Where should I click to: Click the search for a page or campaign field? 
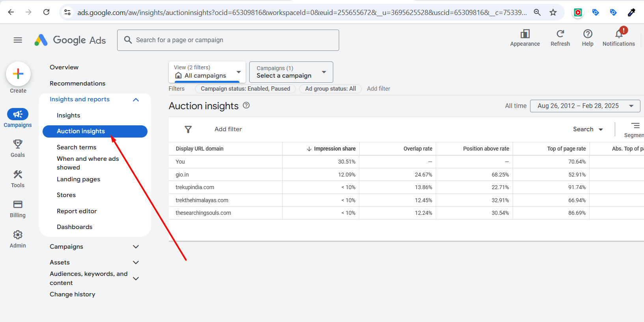[x=228, y=40]
